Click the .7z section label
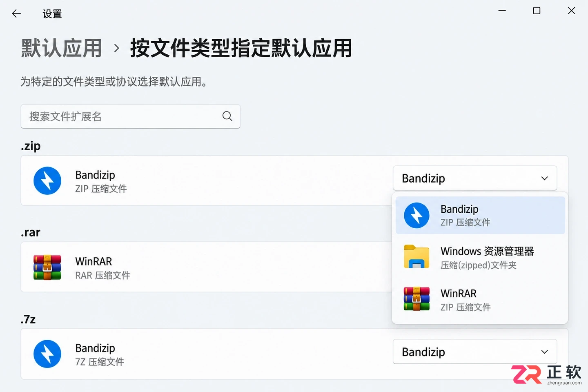Viewport: 588px width, 392px height. [28, 319]
